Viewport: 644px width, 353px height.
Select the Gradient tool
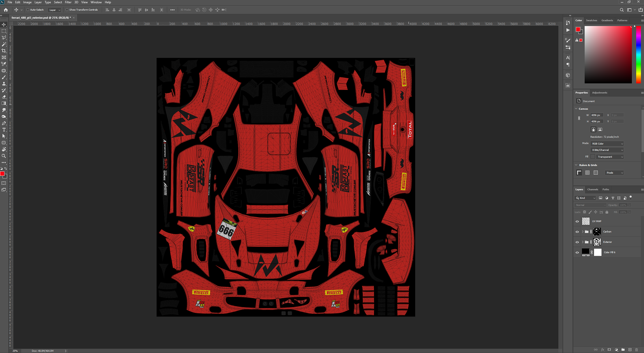[x=4, y=103]
